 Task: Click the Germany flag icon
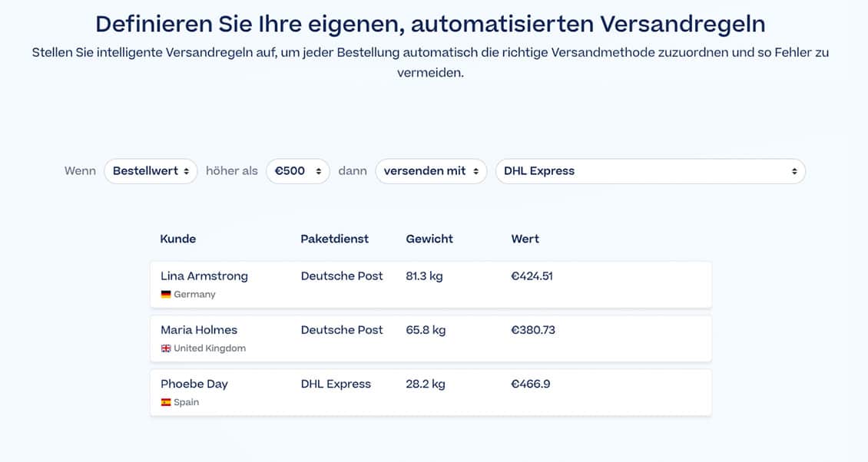(x=166, y=295)
